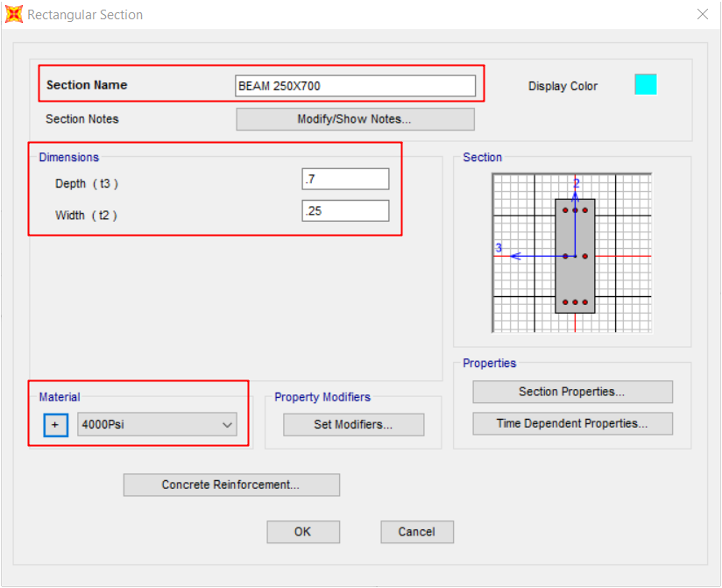
Task: Click the Cancel button
Action: (x=417, y=532)
